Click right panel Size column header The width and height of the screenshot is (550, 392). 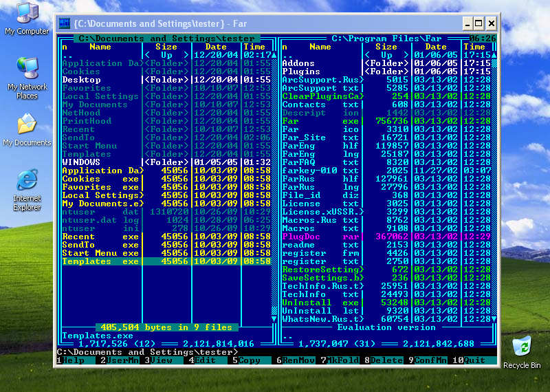386,47
